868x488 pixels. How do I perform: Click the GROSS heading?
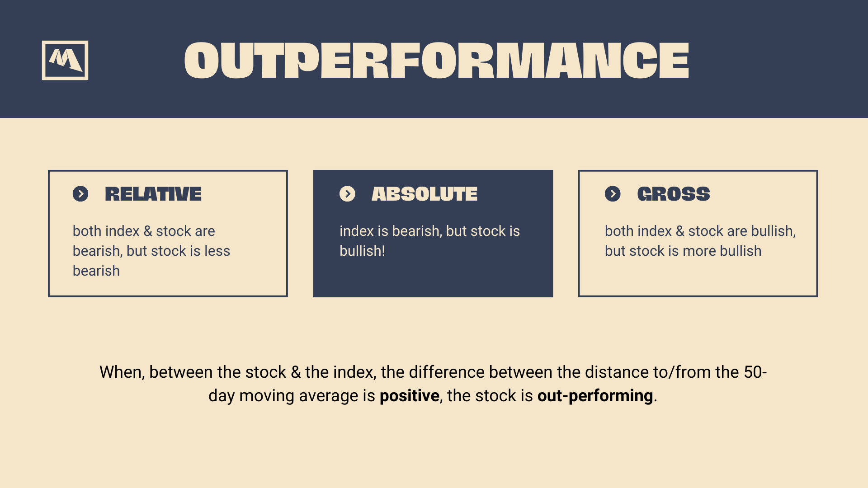[x=674, y=194]
